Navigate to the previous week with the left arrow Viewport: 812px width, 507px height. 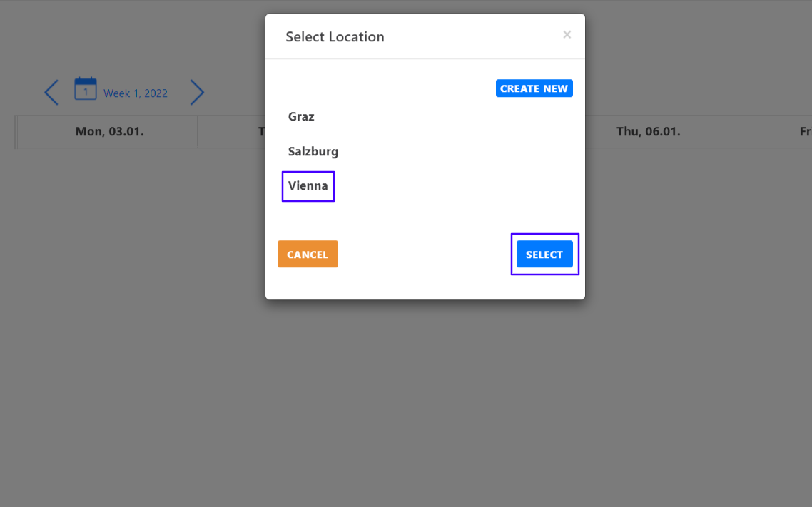51,92
